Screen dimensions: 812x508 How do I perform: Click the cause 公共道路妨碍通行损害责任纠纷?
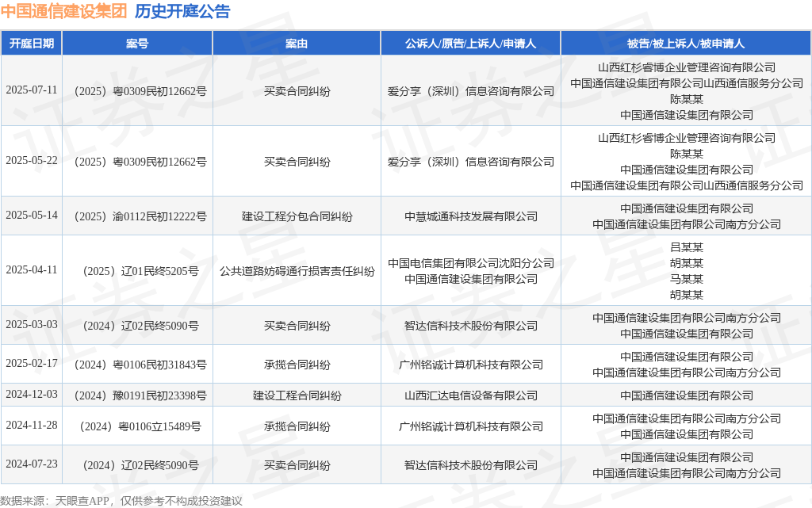[297, 271]
